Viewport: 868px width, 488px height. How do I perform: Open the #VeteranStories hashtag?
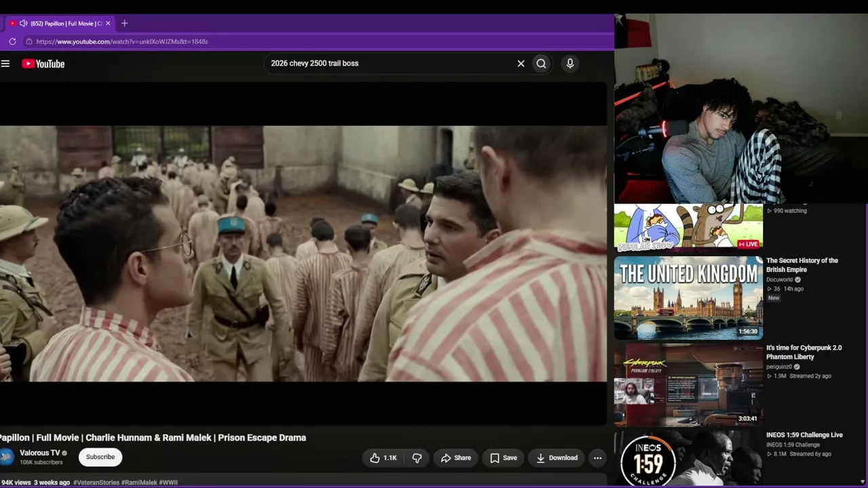coord(96,483)
